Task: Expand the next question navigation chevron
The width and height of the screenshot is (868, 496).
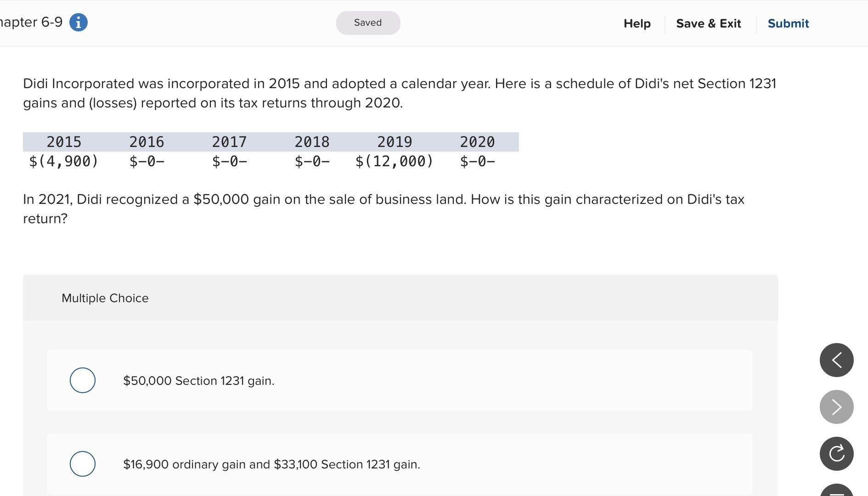Action: pos(837,406)
